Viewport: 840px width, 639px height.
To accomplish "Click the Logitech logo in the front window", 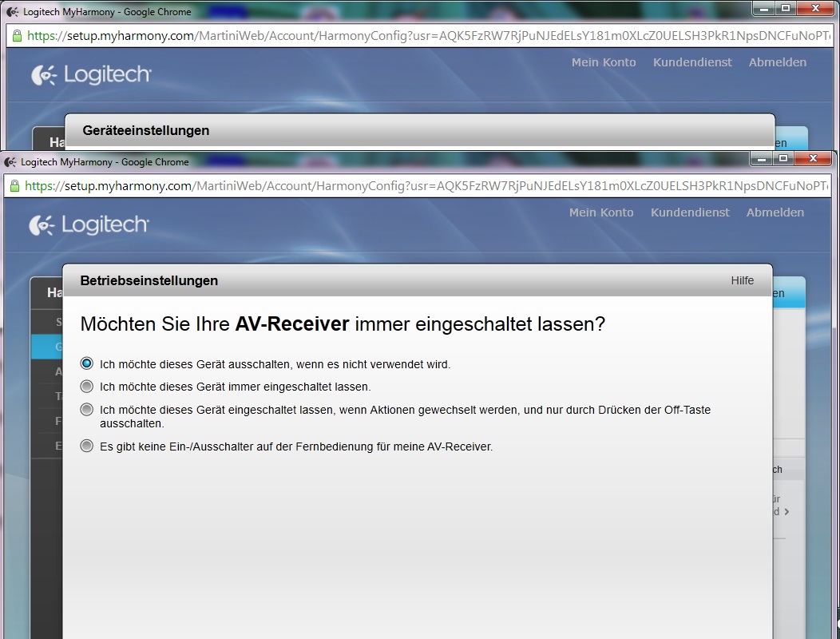I will point(89,225).
